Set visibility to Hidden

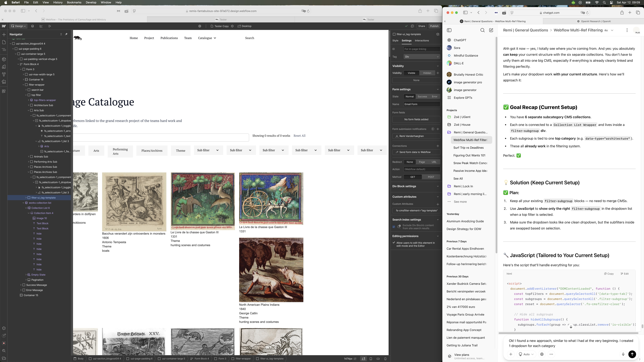pyautogui.click(x=427, y=73)
